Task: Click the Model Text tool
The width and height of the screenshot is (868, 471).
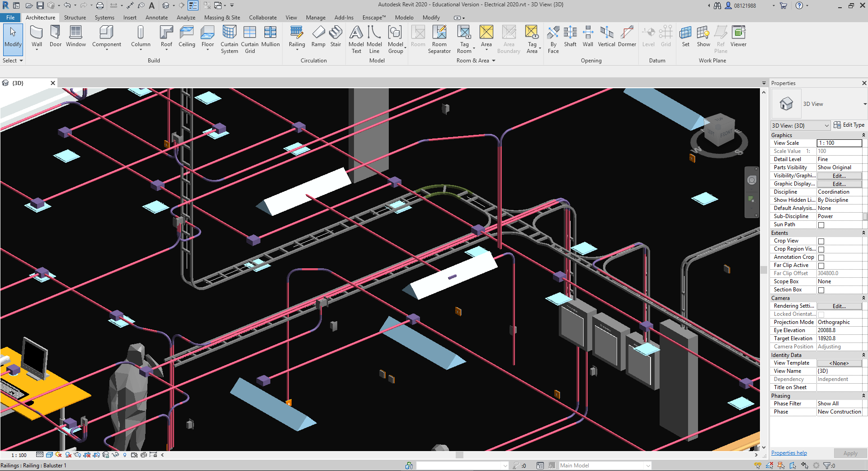Action: pyautogui.click(x=356, y=39)
